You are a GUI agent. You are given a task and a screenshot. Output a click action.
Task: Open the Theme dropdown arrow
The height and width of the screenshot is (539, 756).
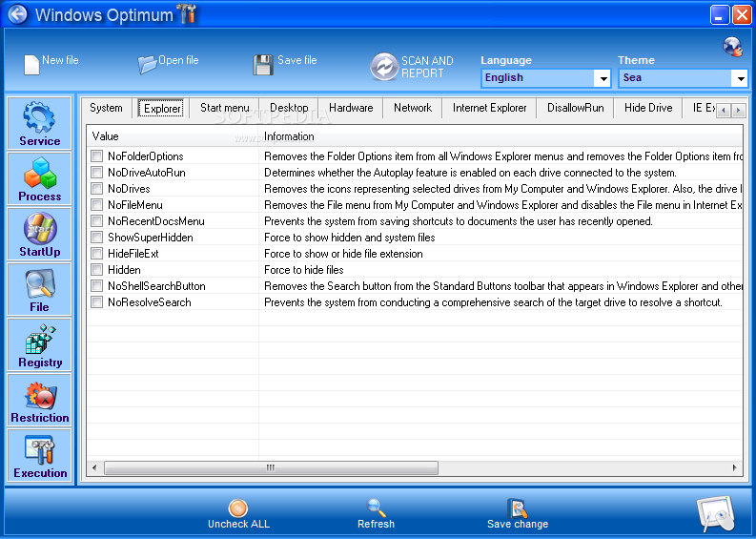[740, 78]
